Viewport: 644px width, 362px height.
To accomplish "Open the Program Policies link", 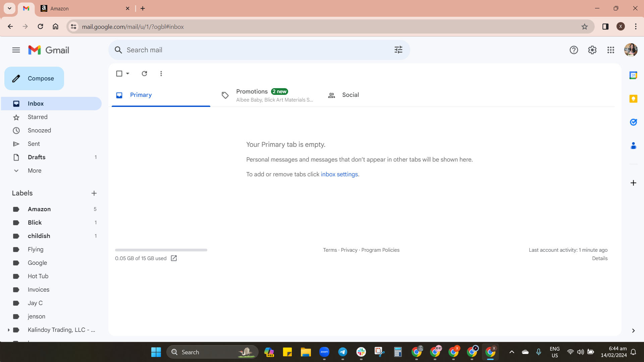I will (380, 250).
